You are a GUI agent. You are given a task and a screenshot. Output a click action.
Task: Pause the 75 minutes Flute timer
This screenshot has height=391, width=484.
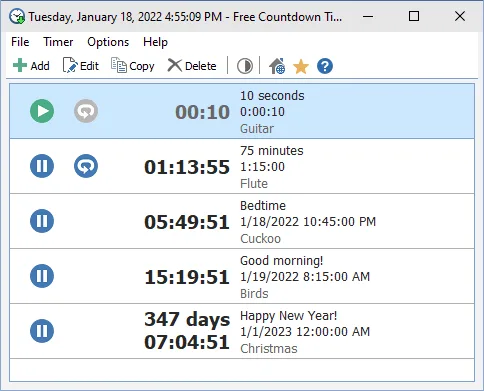tap(42, 166)
